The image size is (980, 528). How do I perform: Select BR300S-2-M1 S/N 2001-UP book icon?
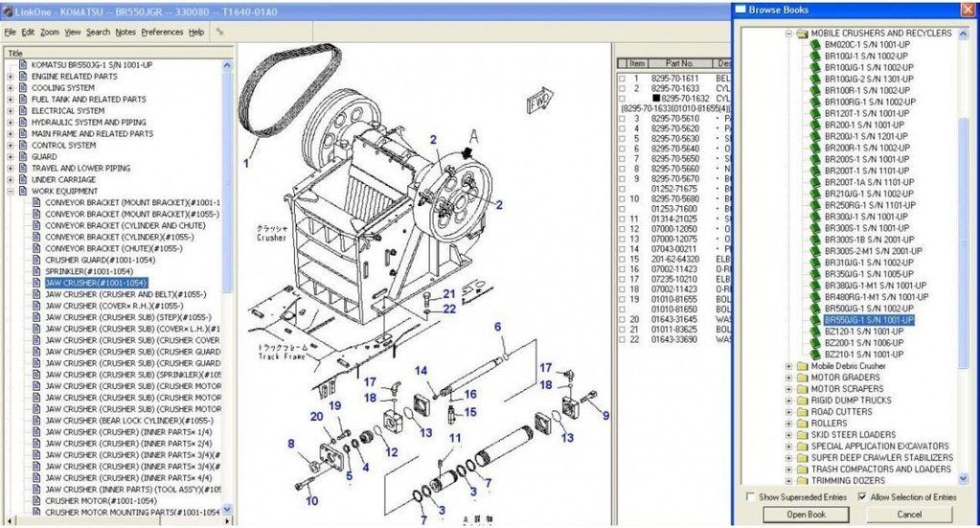click(x=815, y=250)
